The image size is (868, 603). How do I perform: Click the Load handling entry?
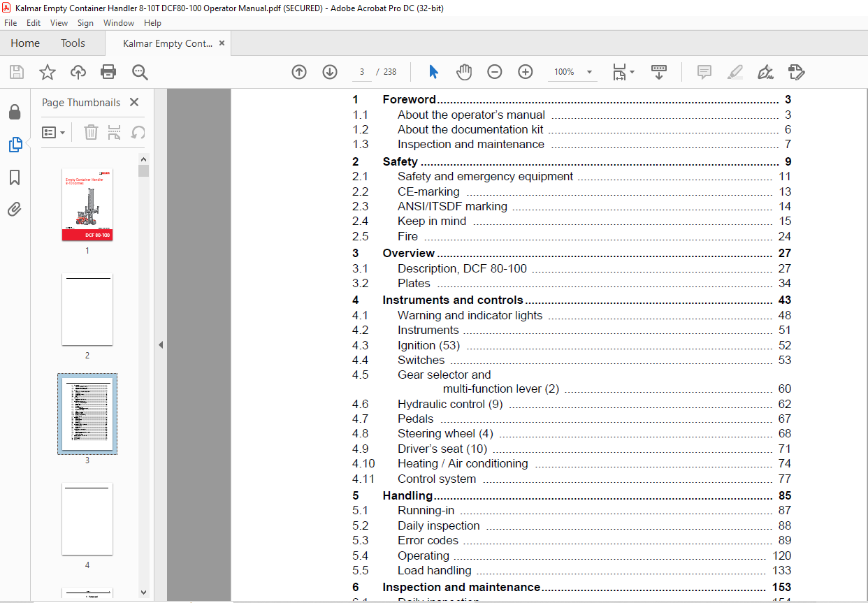point(434,570)
